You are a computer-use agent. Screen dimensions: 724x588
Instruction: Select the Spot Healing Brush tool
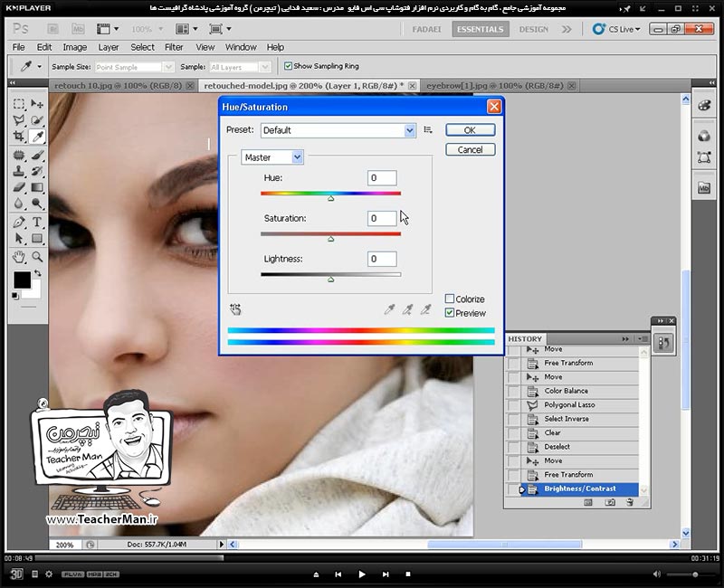pos(19,155)
